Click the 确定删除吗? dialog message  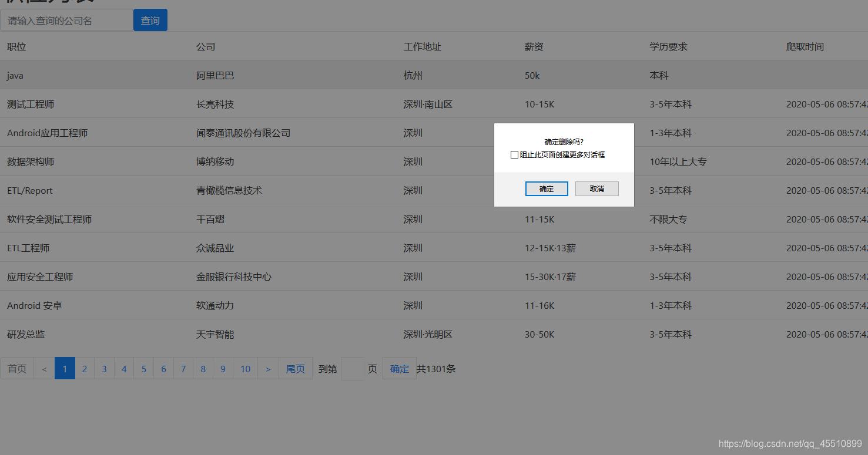564,141
